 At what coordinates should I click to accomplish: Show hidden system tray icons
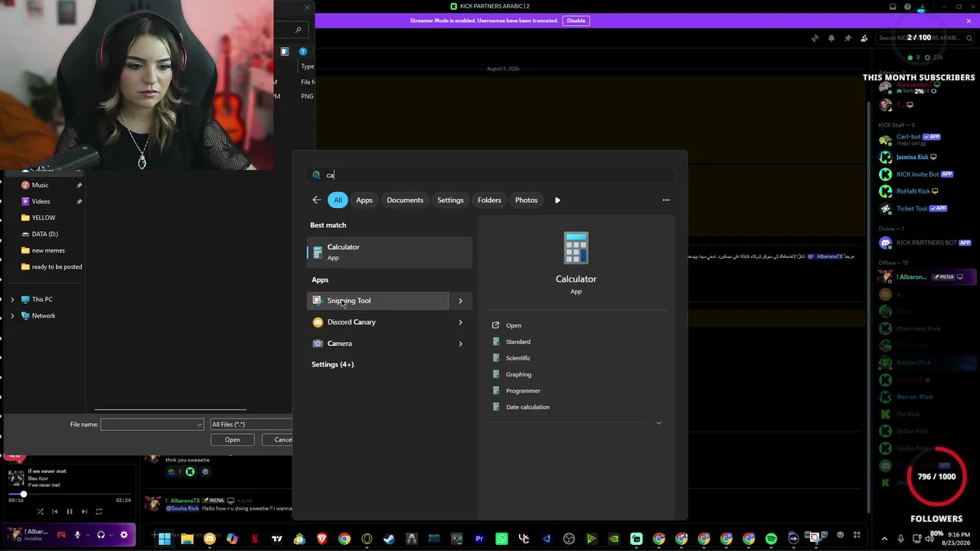click(x=884, y=539)
